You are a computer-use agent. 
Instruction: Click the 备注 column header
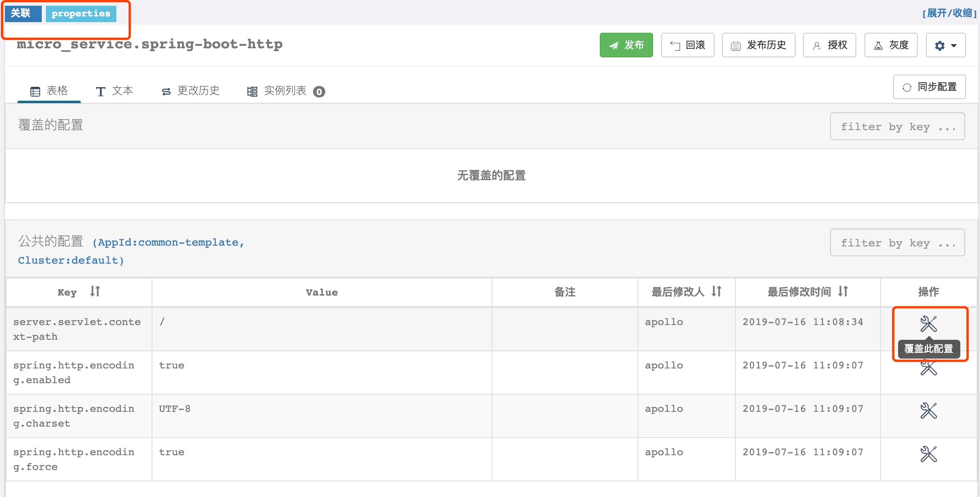(565, 292)
